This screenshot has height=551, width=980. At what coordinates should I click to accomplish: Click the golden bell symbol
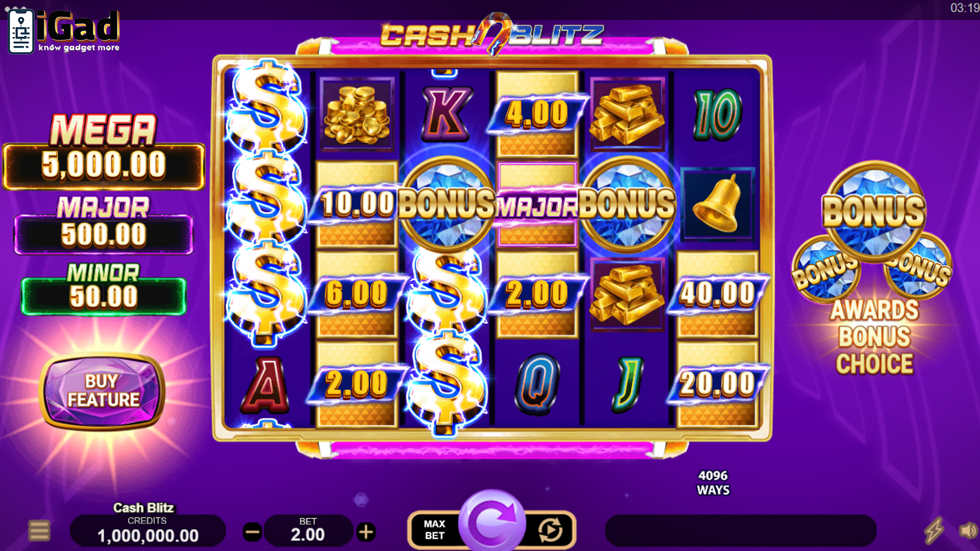point(717,204)
